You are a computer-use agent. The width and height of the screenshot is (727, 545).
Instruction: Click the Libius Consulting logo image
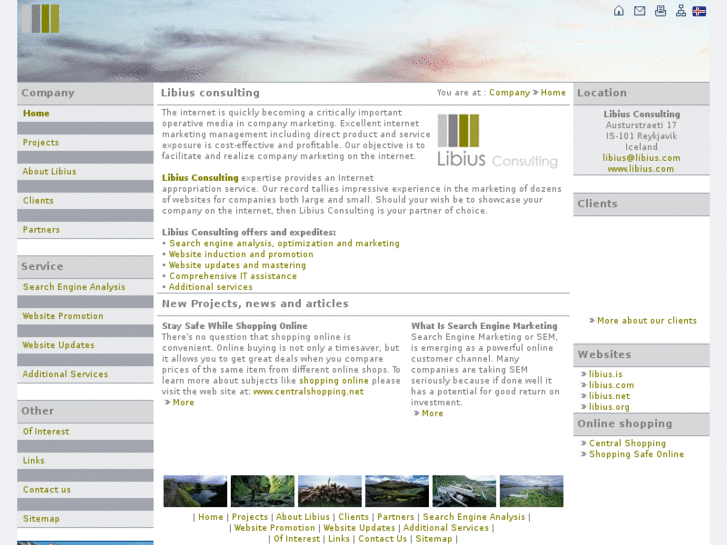pos(497,141)
